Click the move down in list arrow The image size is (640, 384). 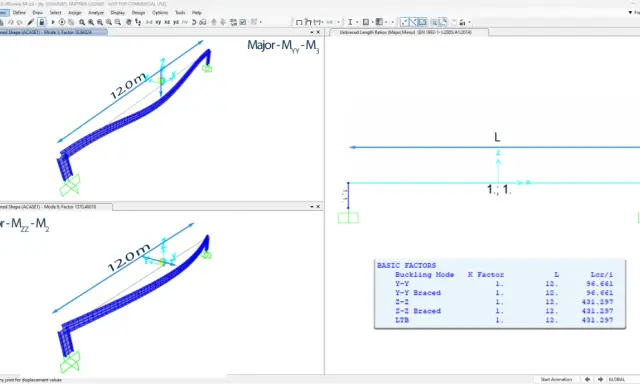click(x=223, y=22)
